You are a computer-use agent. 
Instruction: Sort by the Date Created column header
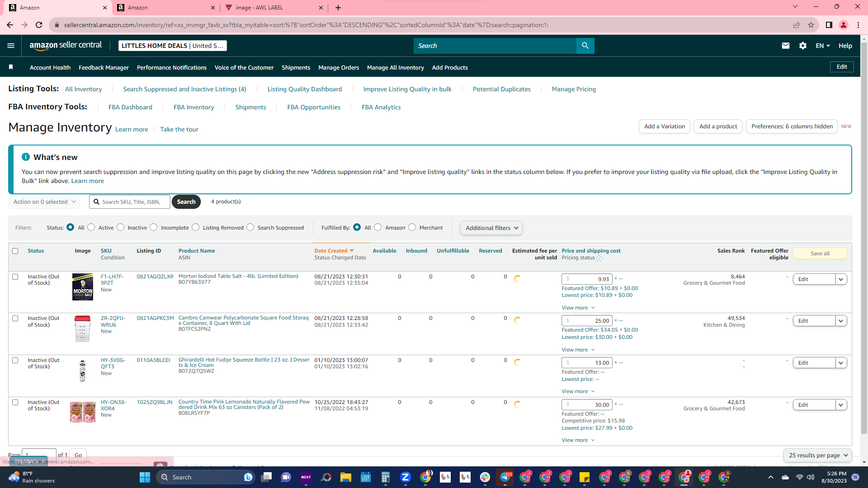click(334, 251)
